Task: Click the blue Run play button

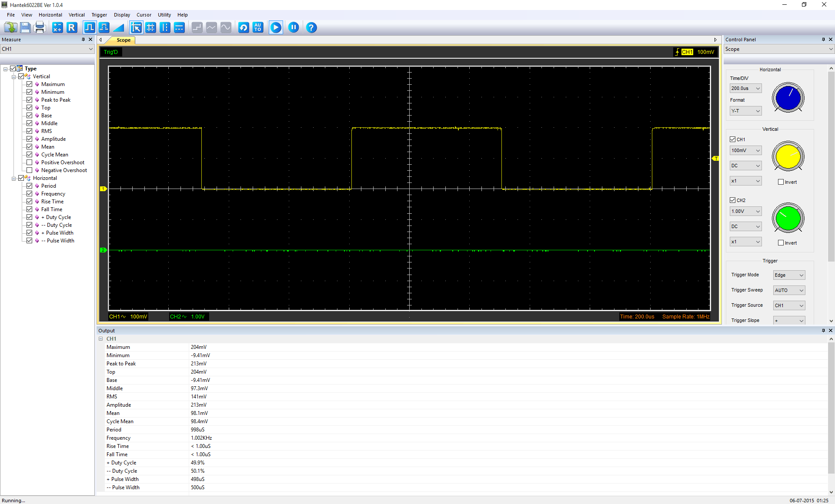Action: (x=276, y=28)
